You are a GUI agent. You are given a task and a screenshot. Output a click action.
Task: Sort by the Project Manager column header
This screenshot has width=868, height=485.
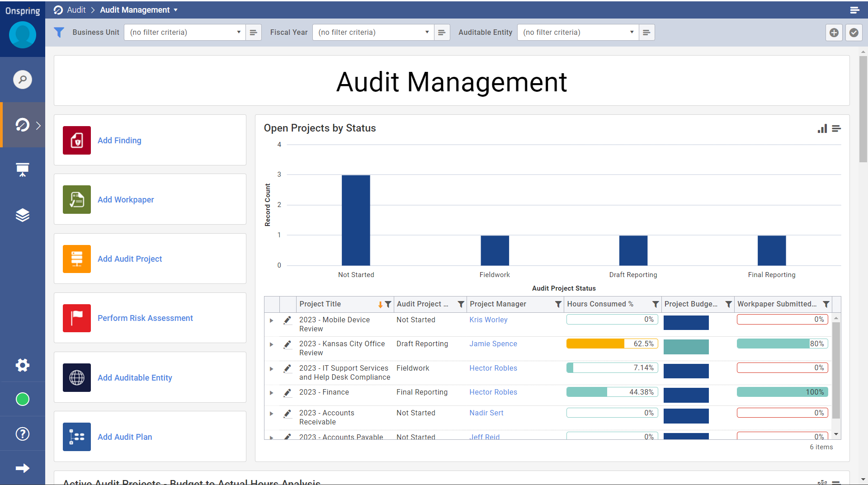[x=498, y=304]
